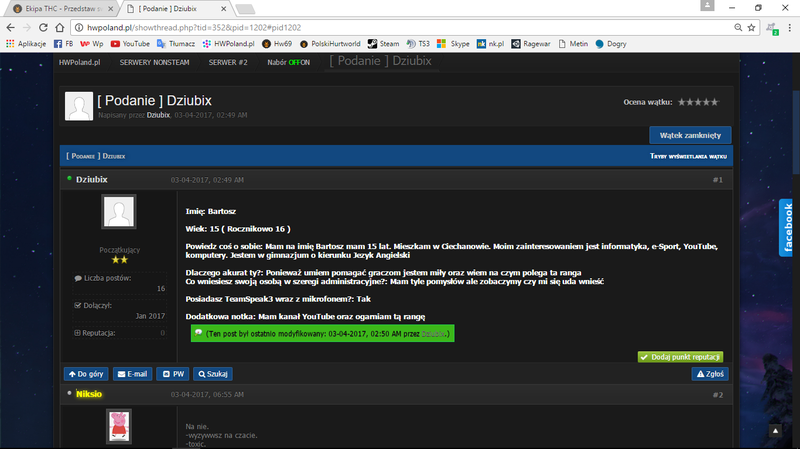Click the Wątek zamknięty button
This screenshot has width=800, height=449.
coord(690,135)
